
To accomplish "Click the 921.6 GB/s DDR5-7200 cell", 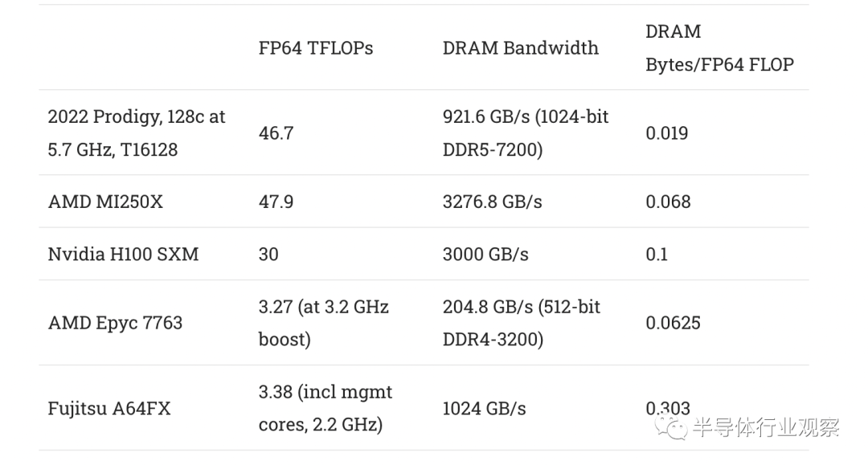I will [526, 133].
